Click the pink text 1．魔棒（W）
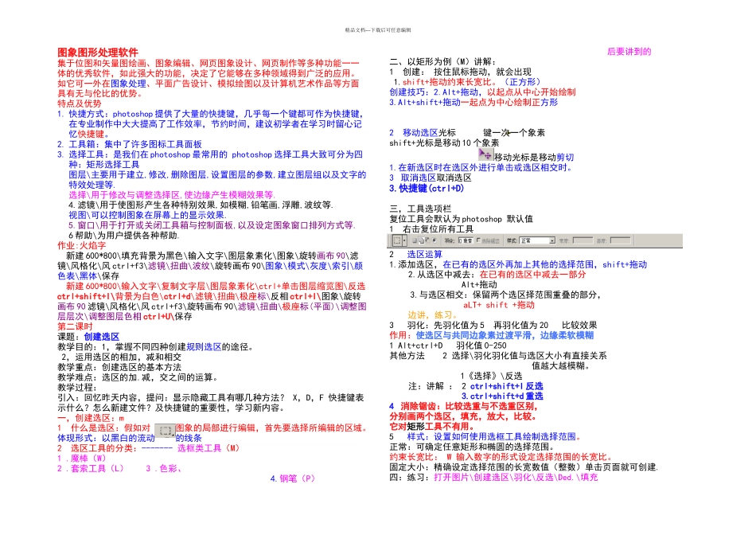 [81, 459]
